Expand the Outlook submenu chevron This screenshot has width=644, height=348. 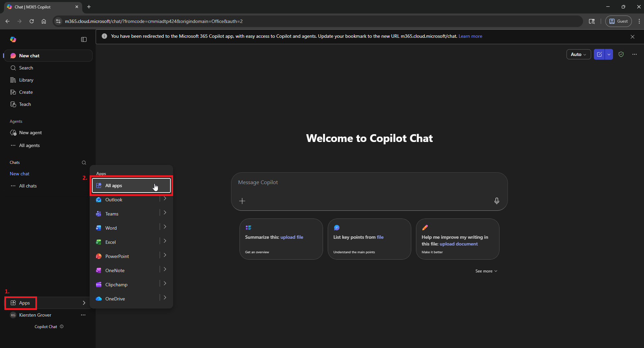pos(165,199)
